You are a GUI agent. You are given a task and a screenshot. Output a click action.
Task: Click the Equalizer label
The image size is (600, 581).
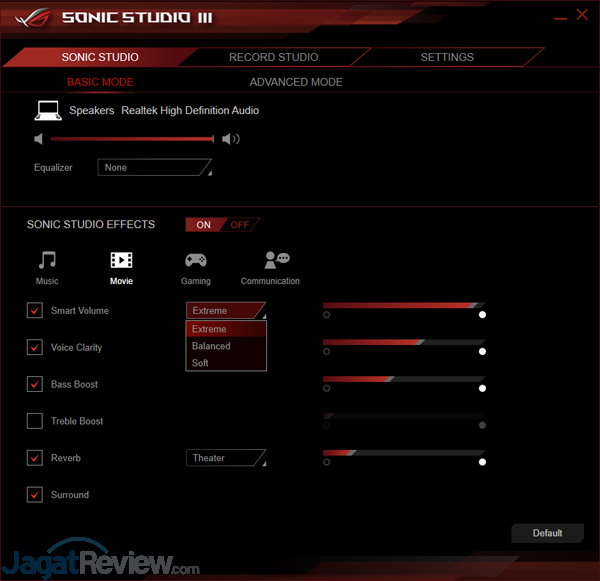53,168
